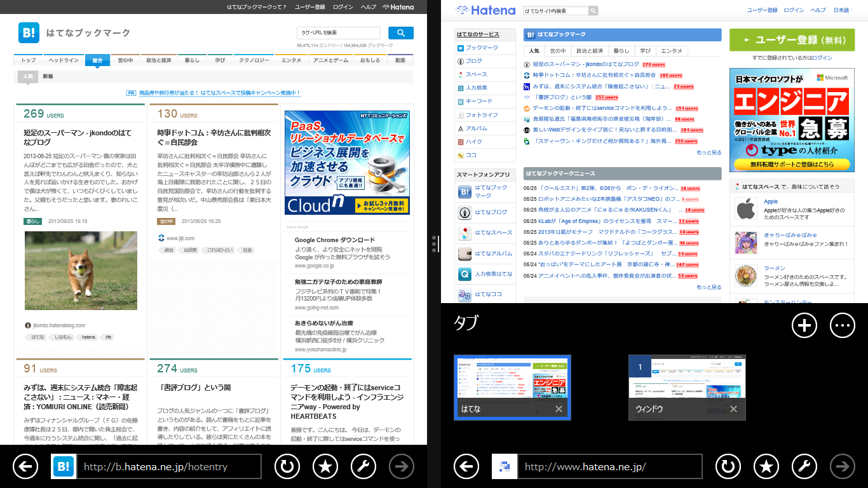Select 世の中 category tab in left window

(125, 60)
